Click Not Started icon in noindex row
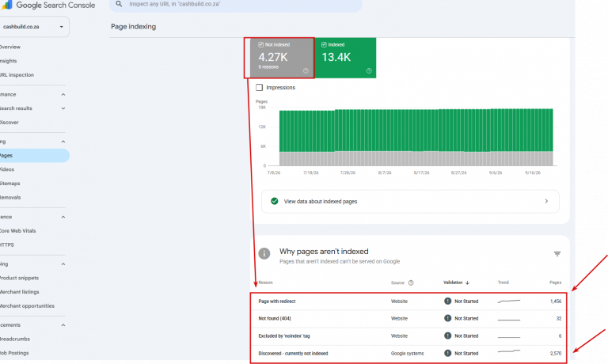 point(447,336)
